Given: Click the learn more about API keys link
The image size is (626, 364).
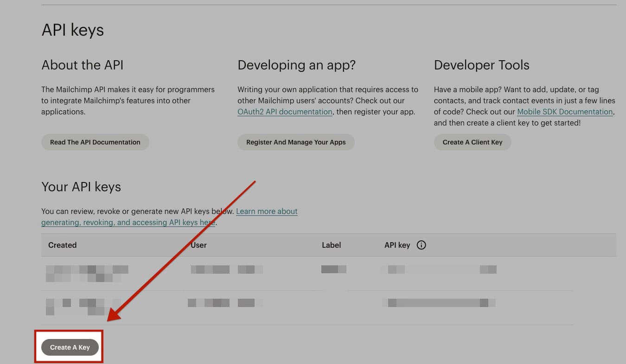Looking at the screenshot, I should 267,211.
